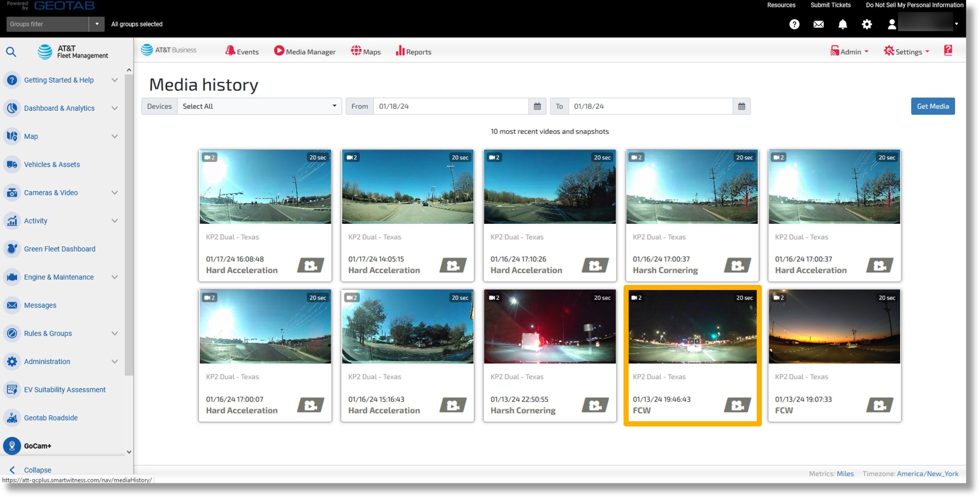Play video icon on 01/16/24 17:00:07 card
Image resolution: width=980 pixels, height=497 pixels.
(x=310, y=405)
